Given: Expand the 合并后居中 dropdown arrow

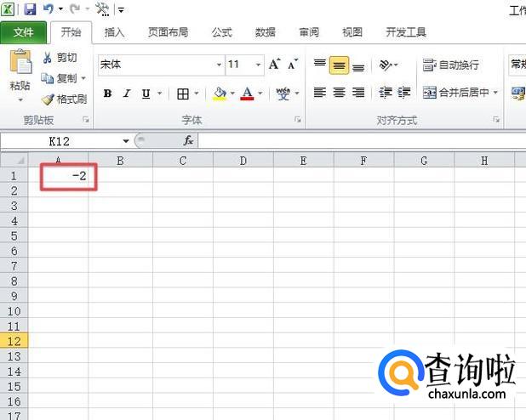Looking at the screenshot, I should pyautogui.click(x=495, y=92).
